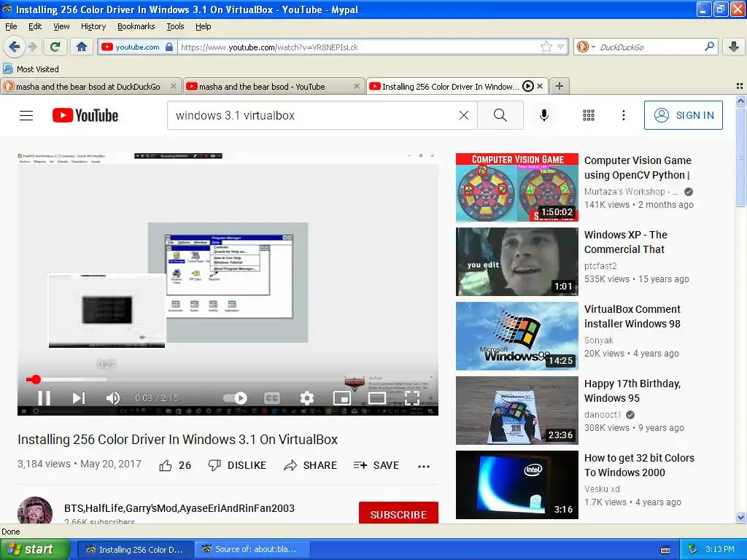
Task: Save the video to a playlist
Action: pos(376,465)
